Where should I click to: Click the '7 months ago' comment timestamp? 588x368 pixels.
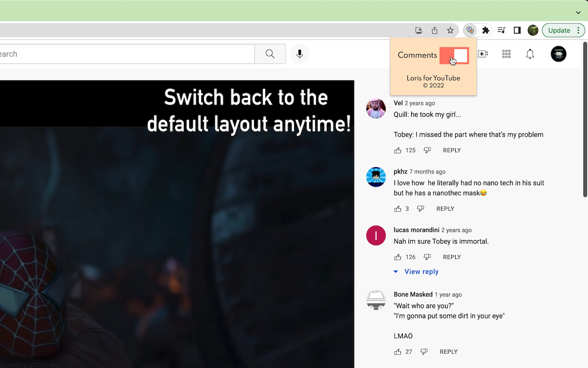(427, 172)
